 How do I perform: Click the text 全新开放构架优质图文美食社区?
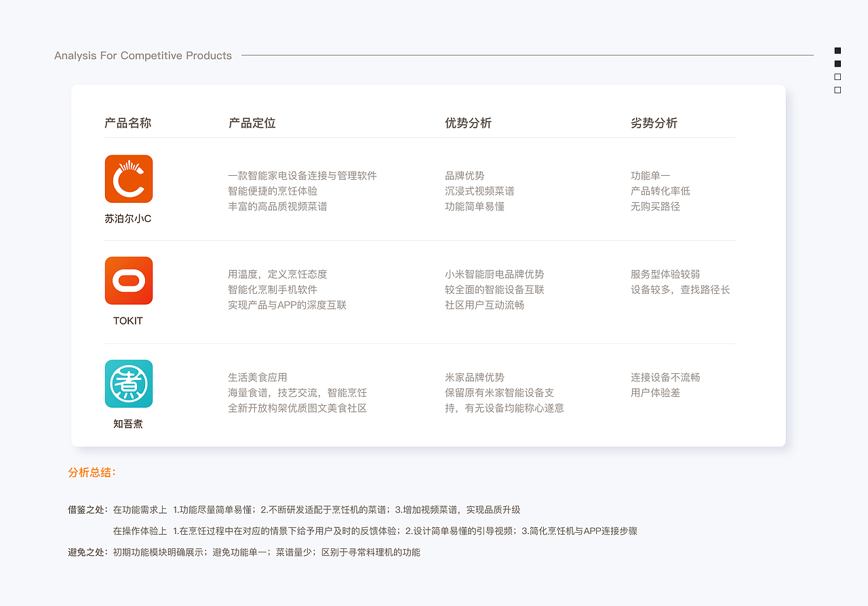[298, 408]
